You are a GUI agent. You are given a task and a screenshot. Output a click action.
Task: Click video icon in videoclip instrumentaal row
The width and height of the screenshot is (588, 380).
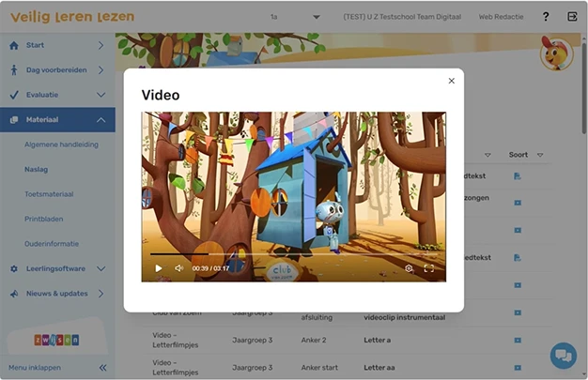pyautogui.click(x=518, y=312)
